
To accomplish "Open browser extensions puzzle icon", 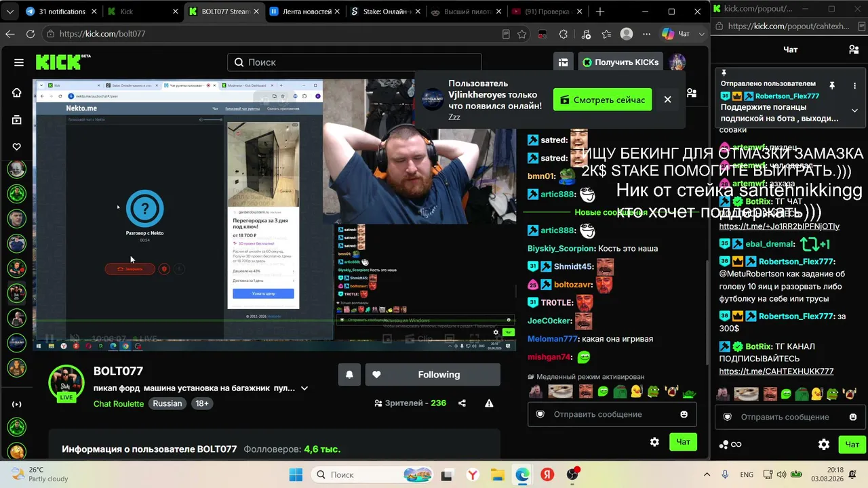I will click(x=563, y=34).
